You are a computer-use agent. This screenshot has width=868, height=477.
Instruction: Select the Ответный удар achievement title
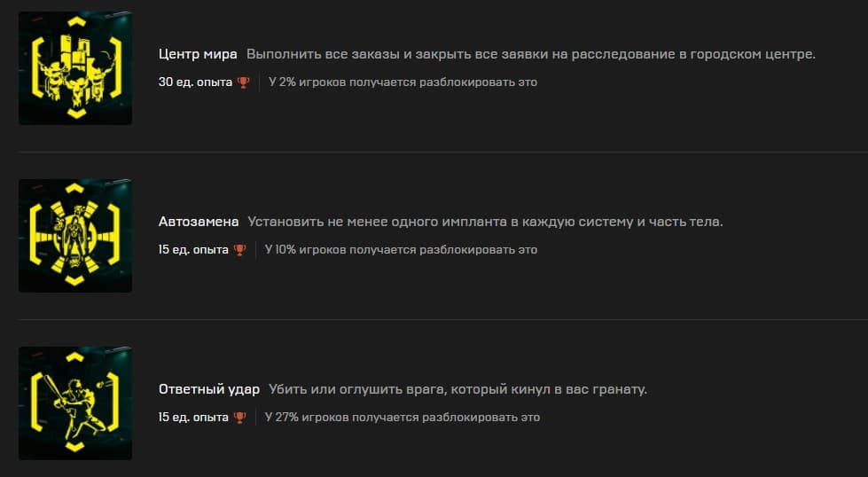tap(209, 389)
